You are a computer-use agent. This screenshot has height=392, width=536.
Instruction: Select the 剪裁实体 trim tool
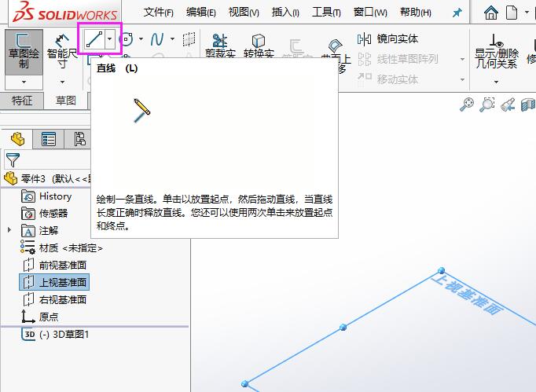pos(220,46)
